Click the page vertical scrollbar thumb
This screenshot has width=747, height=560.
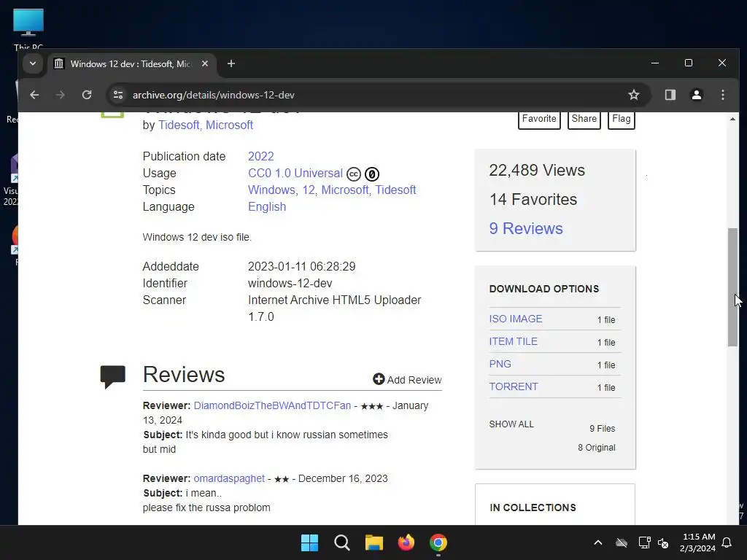732,287
